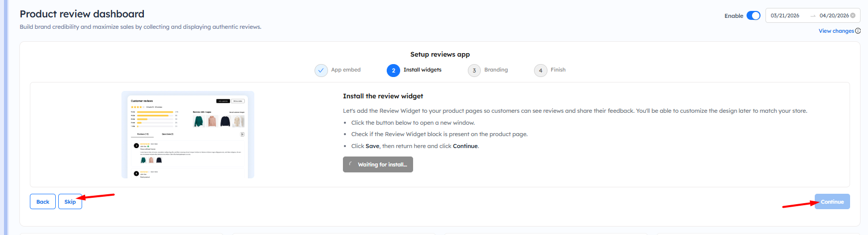Click the App embed checkmark step icon
Screen dimensions: 868x235
(x=321, y=71)
